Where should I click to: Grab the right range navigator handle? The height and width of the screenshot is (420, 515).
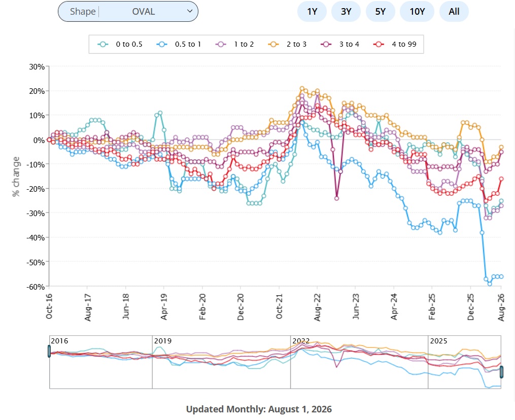pos(501,372)
